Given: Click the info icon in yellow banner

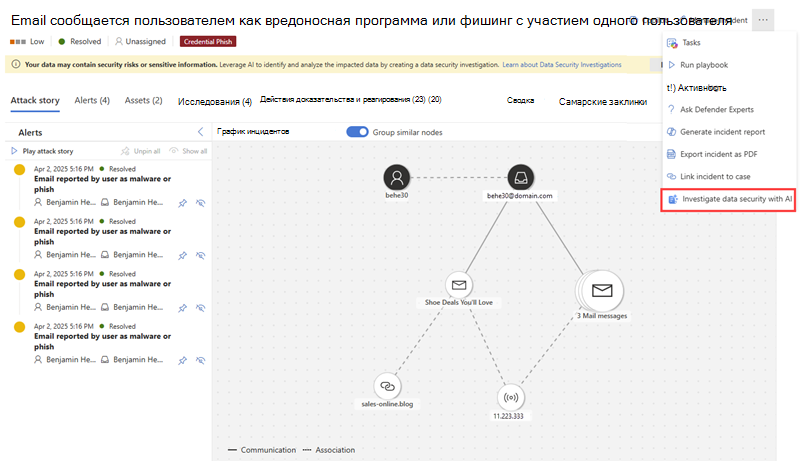Looking at the screenshot, I should pos(16,65).
